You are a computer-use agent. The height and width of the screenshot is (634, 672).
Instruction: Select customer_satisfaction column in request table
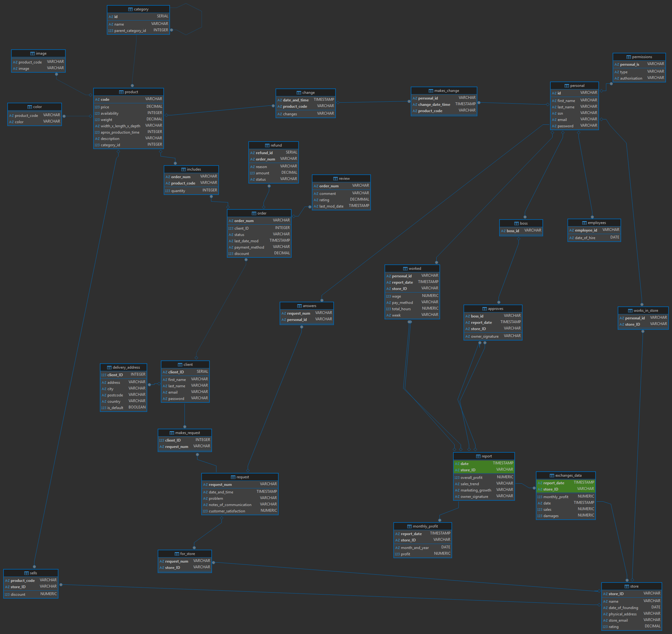click(x=240, y=511)
